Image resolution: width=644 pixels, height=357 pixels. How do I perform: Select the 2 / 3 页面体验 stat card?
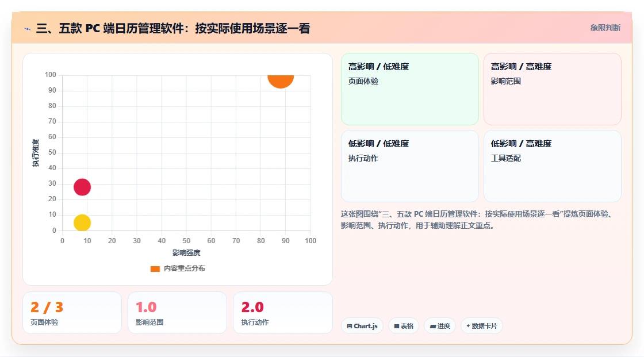pyautogui.click(x=72, y=313)
